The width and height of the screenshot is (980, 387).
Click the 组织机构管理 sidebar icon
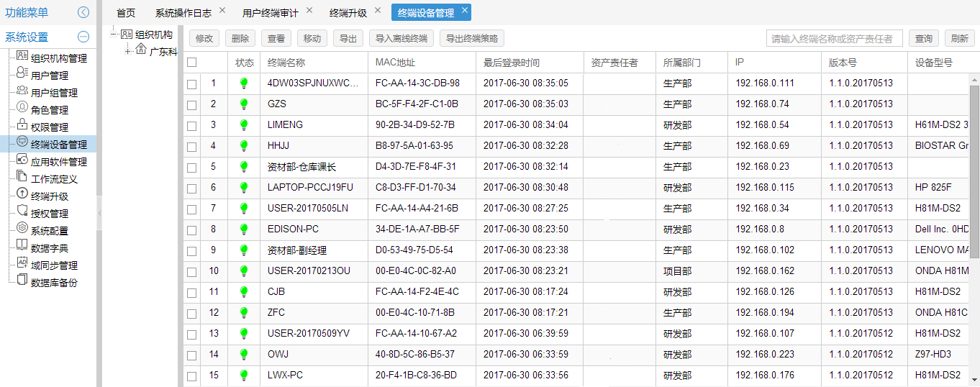(x=22, y=57)
